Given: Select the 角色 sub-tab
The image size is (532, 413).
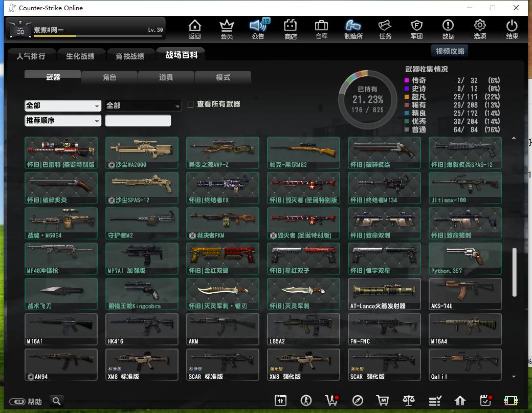Looking at the screenshot, I should click(109, 77).
